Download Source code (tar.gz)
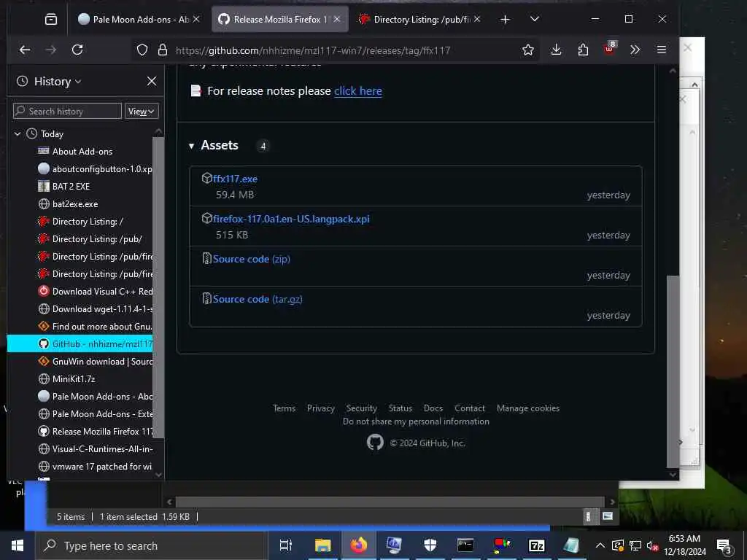The height and width of the screenshot is (560, 747). (258, 299)
